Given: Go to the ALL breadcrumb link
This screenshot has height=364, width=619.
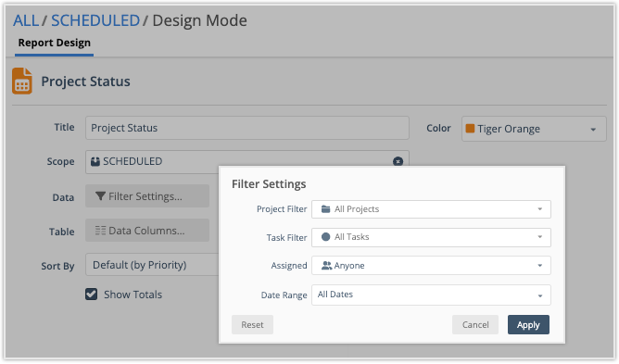Looking at the screenshot, I should pyautogui.click(x=26, y=20).
